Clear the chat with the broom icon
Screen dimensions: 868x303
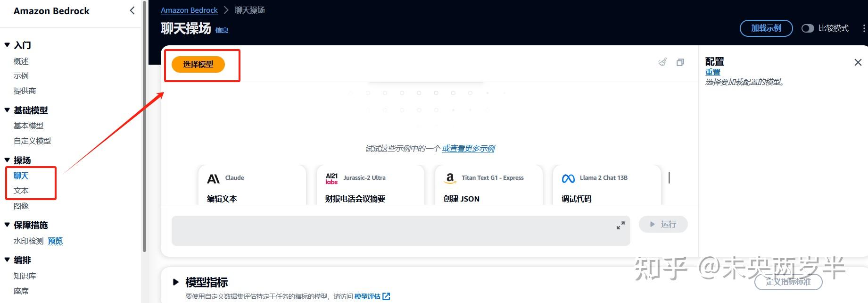pos(663,62)
